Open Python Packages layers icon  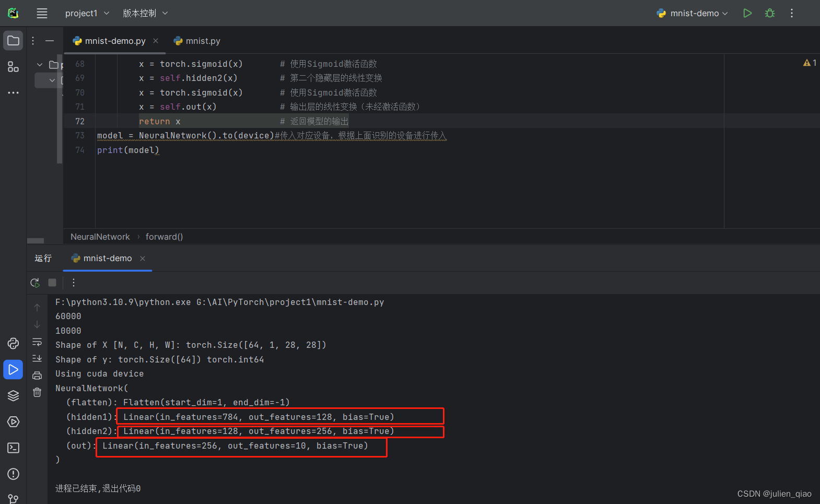13,395
